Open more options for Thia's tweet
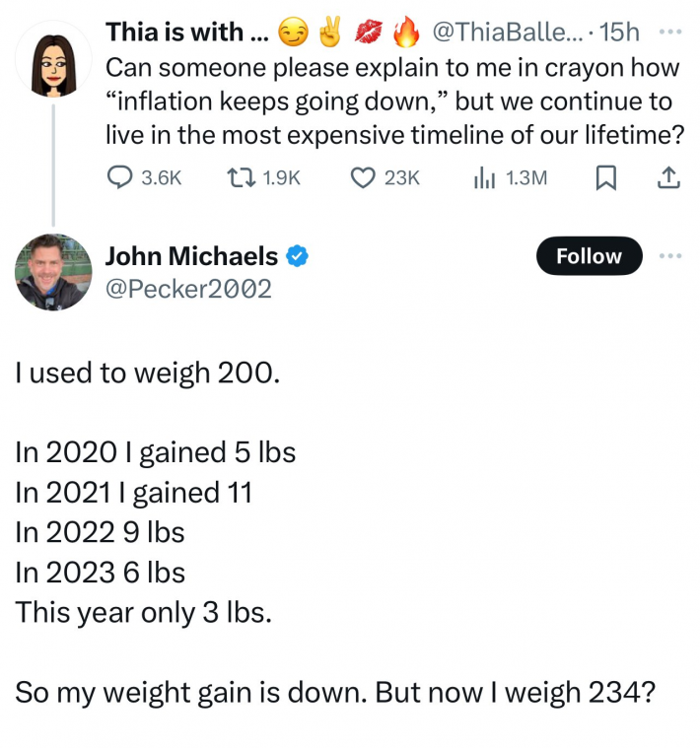Screen dimensions: 700x748 [670, 31]
